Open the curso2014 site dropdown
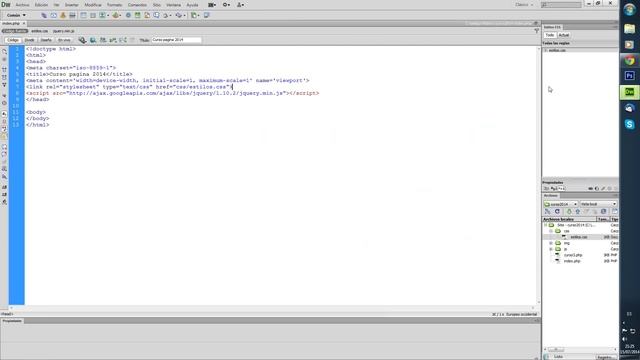Image resolution: width=640 pixels, height=360 pixels. [x=560, y=204]
